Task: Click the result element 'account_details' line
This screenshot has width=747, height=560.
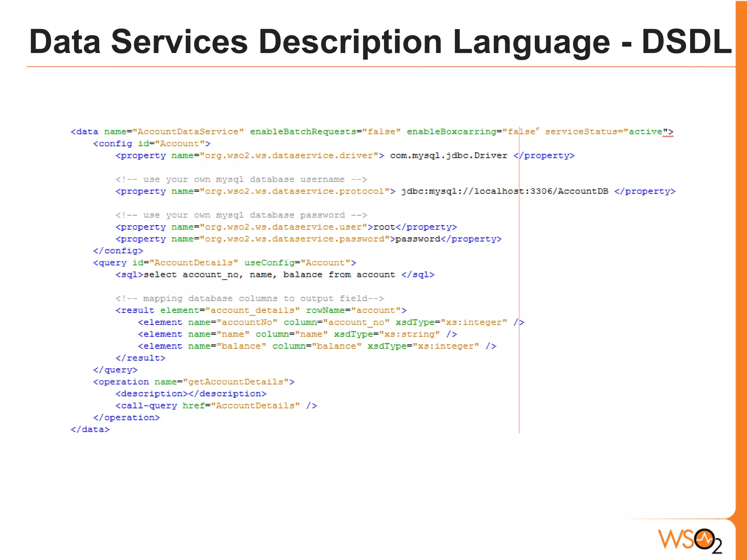Action: [x=261, y=311]
